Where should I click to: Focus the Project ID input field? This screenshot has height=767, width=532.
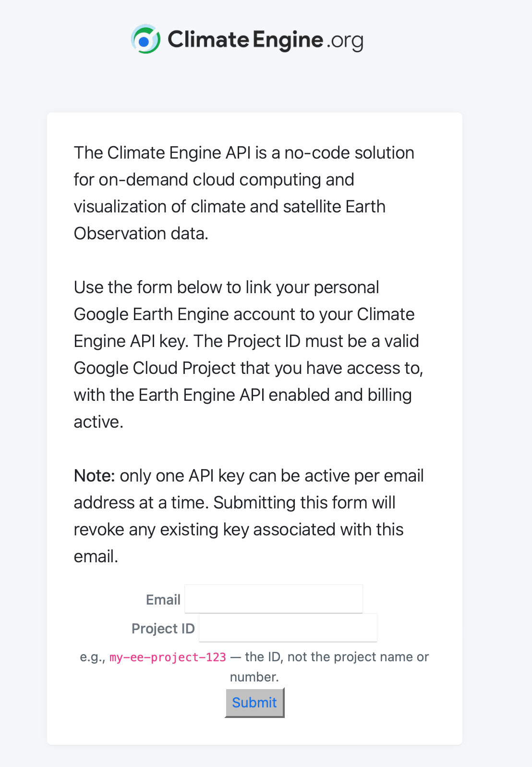point(288,628)
